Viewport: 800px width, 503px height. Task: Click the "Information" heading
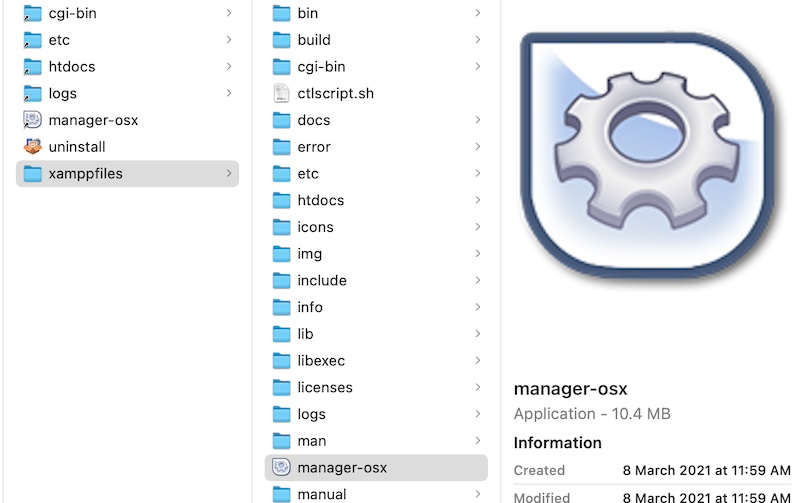tap(558, 443)
